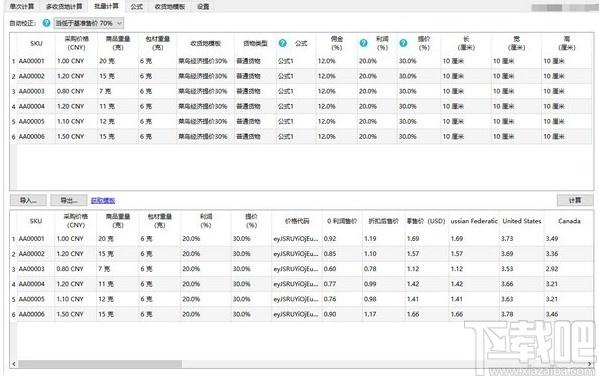Click the 导入... button
The height and width of the screenshot is (376, 599).
point(28,200)
